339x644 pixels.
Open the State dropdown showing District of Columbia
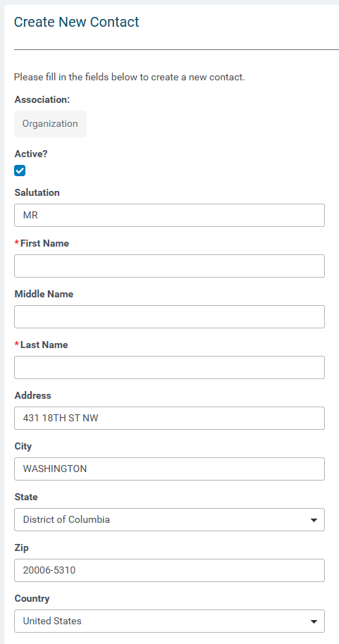[169, 519]
